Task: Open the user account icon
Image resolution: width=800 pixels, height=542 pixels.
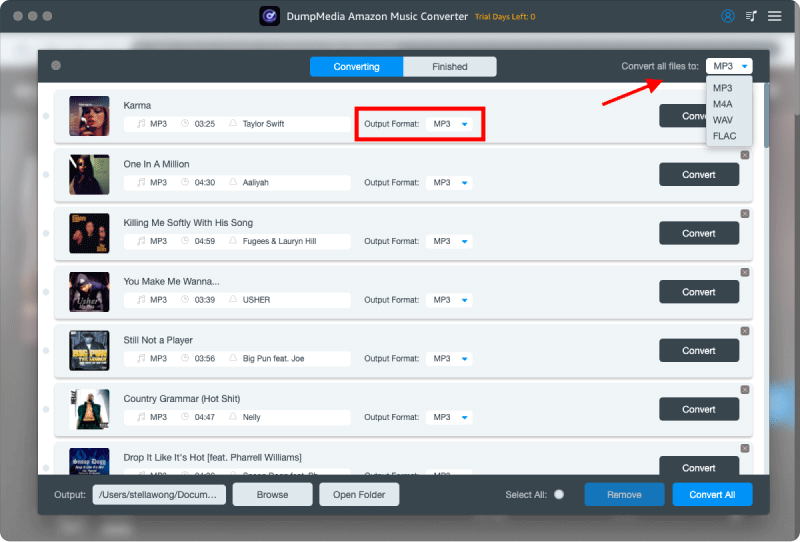Action: 728,16
